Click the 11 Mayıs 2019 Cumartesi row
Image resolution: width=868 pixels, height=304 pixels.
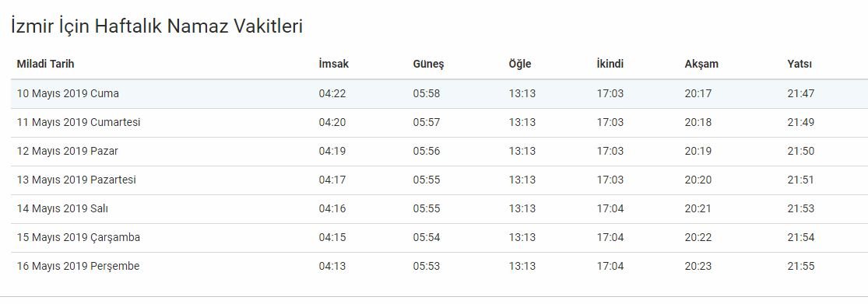tap(440, 123)
